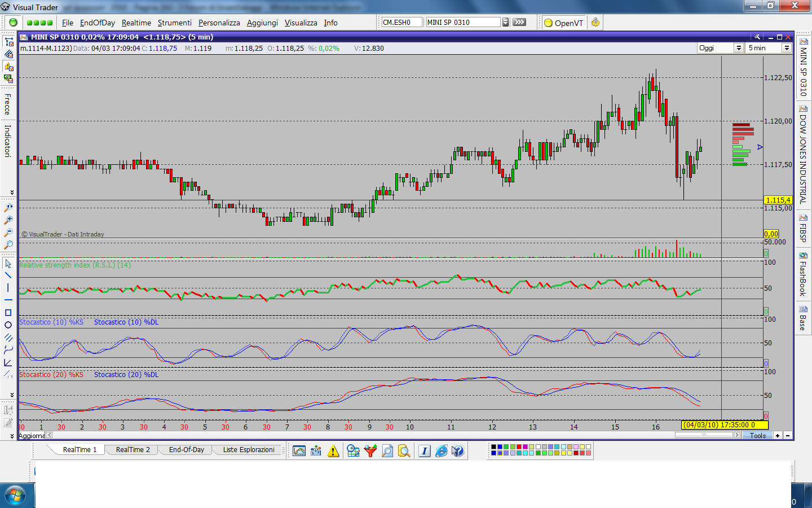Toggle the four green indicator lights
The height and width of the screenshot is (508, 812).
coord(39,23)
